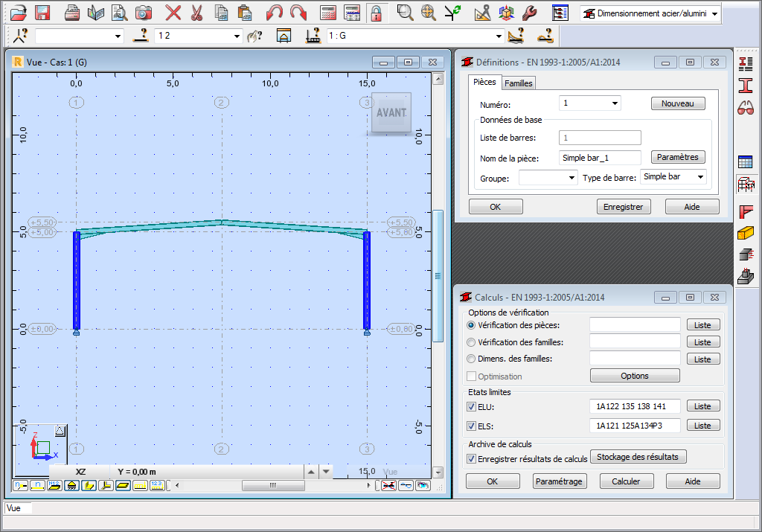Click the bar selection question-mark icon
Viewport: 762px width, 532px height.
point(141,36)
